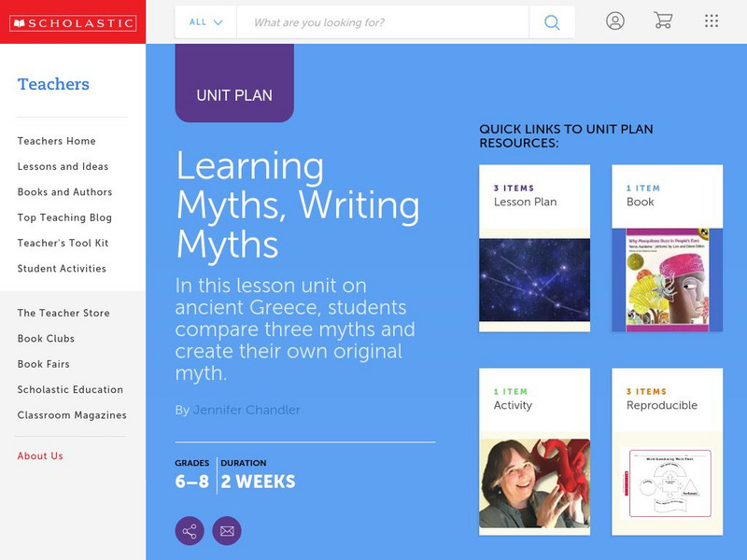Open the ALL search category dropdown
Viewport: 747px width, 560px height.
205,21
